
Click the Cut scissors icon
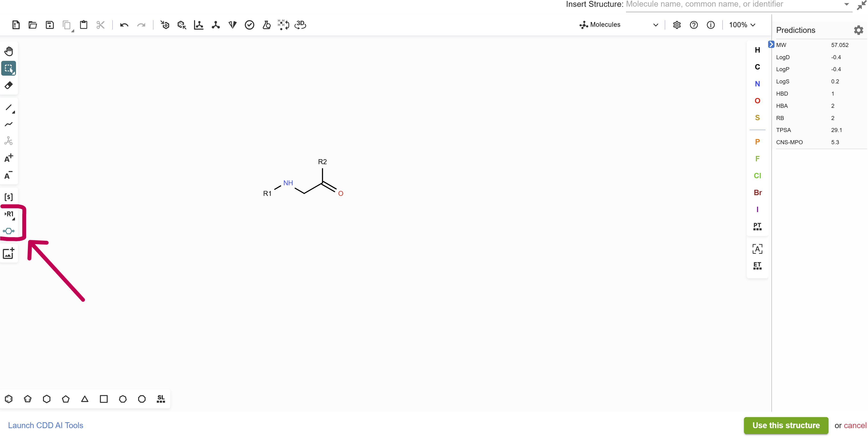(100, 25)
